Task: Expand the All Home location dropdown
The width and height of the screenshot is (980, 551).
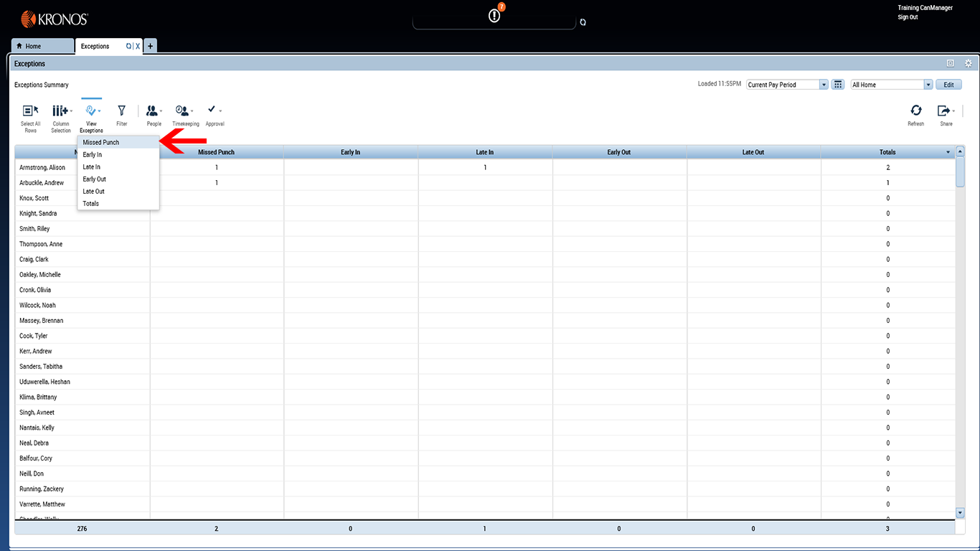Action: (x=928, y=84)
